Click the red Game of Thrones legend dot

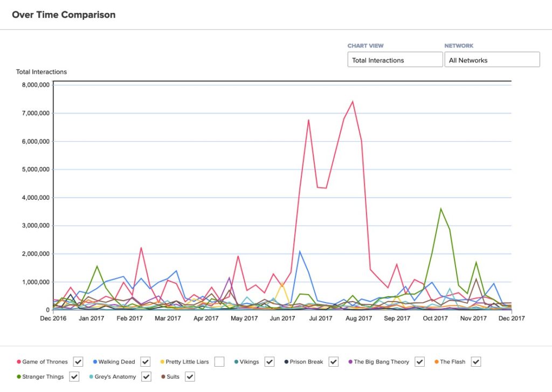[19, 362]
